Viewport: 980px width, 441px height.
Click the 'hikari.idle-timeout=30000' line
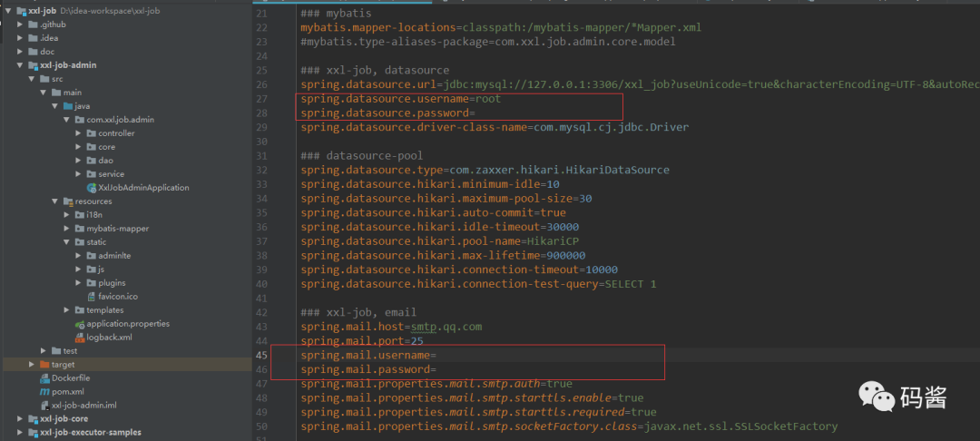439,227
